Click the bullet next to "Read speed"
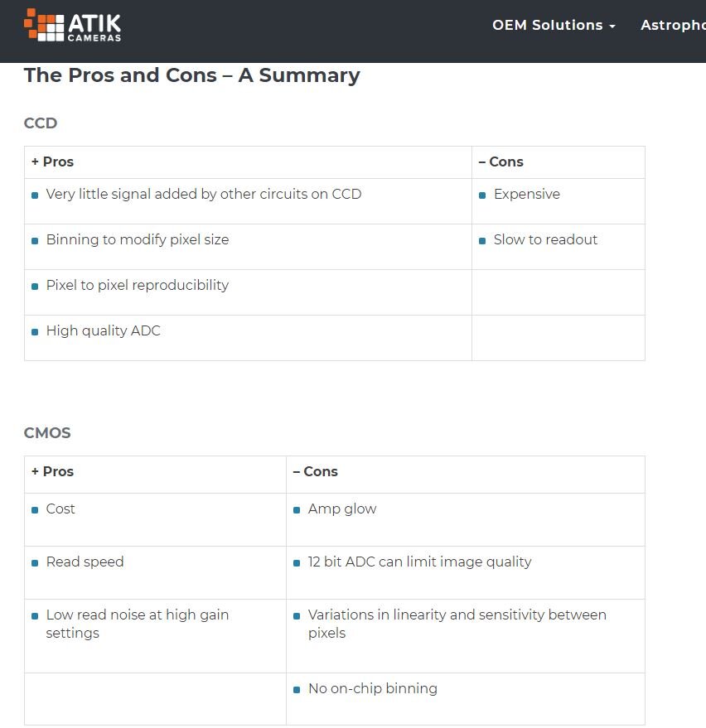Screen dimensions: 706x728 click(35, 563)
